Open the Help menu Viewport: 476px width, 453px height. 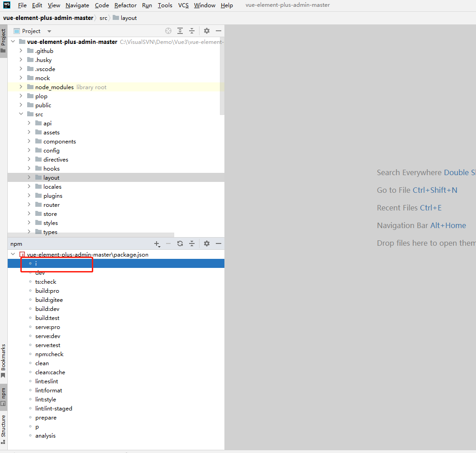click(227, 5)
